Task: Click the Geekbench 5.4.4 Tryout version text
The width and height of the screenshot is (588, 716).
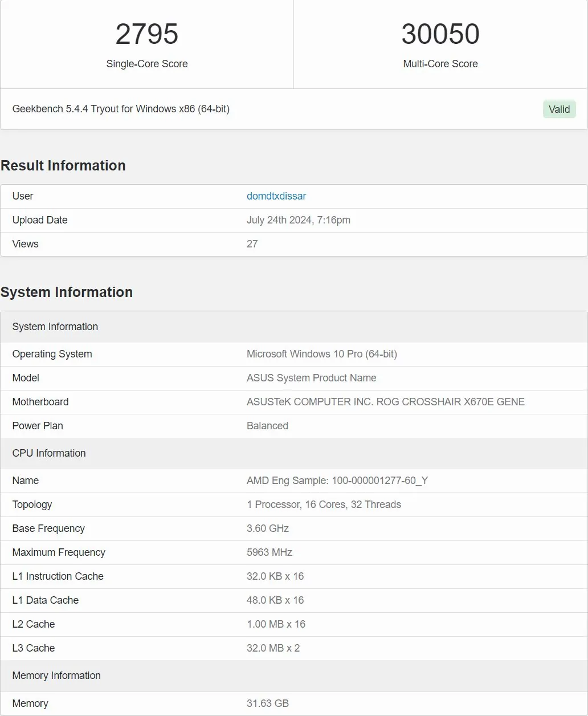Action: [121, 109]
